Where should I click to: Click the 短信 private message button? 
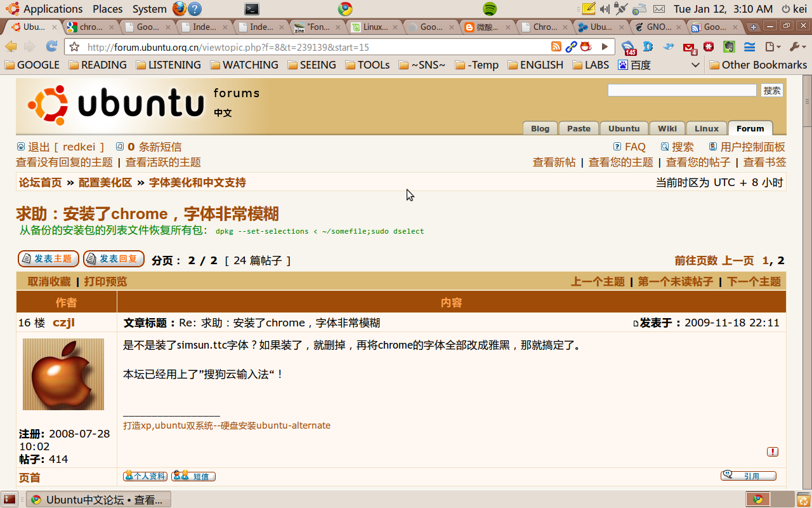click(193, 476)
